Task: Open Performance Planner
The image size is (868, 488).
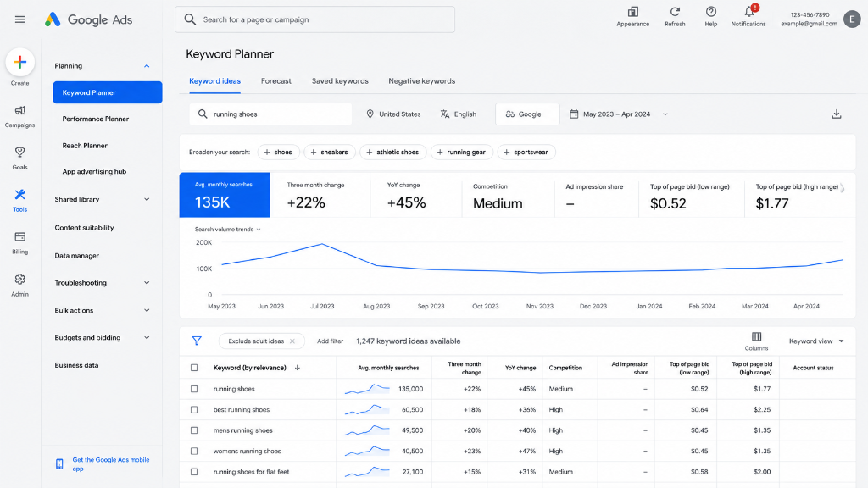Action: coord(95,119)
